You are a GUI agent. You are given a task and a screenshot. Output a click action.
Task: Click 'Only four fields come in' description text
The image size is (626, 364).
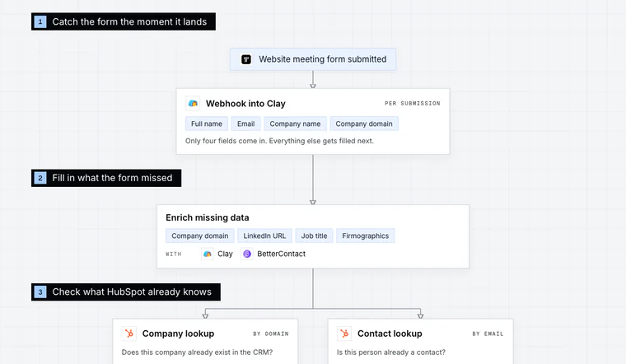pyautogui.click(x=279, y=141)
